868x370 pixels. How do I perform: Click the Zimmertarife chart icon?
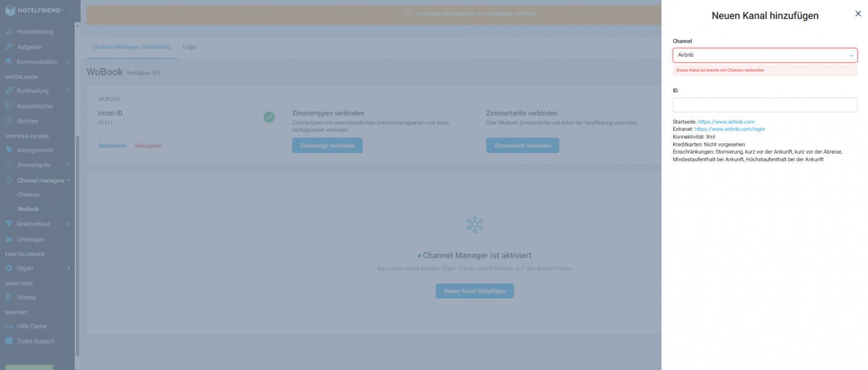point(9,165)
